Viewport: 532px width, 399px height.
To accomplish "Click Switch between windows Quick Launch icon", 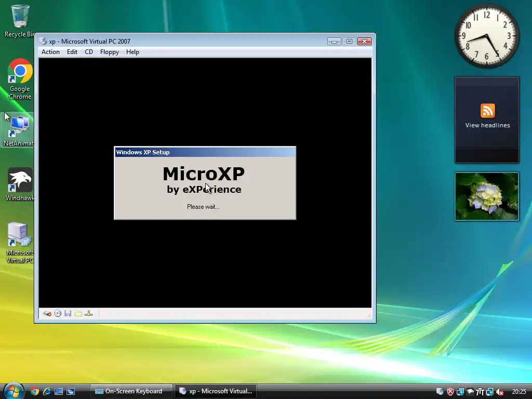I will point(71,391).
